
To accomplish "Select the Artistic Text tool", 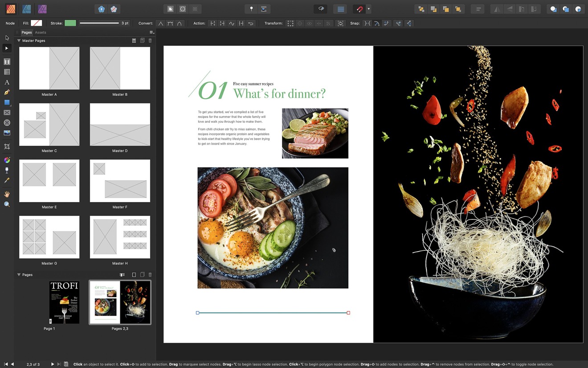I will pos(7,82).
